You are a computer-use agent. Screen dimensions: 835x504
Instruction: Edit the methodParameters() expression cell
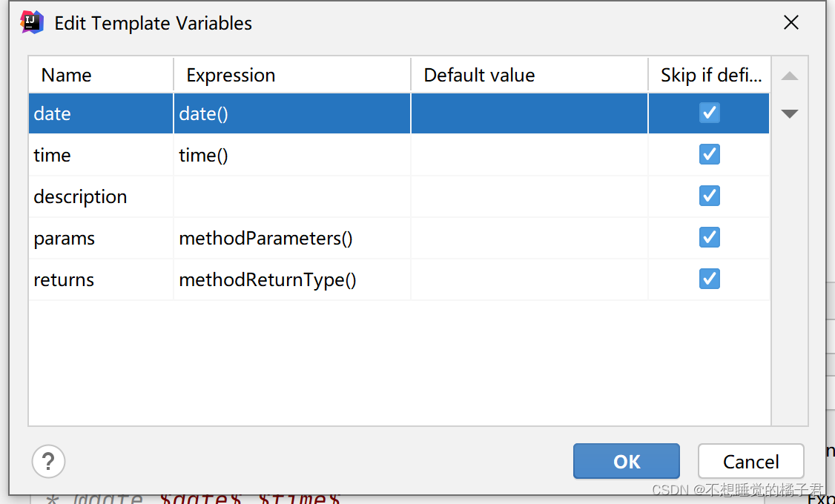292,238
